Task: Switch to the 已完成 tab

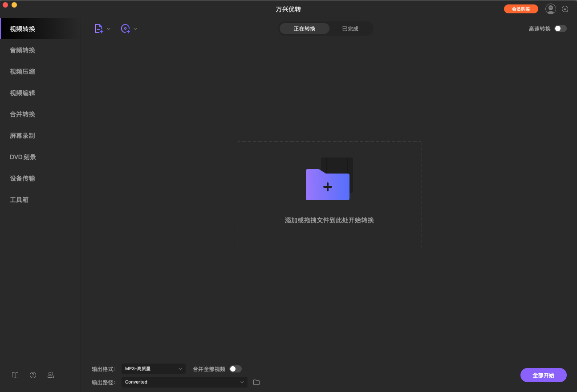Action: click(x=350, y=29)
